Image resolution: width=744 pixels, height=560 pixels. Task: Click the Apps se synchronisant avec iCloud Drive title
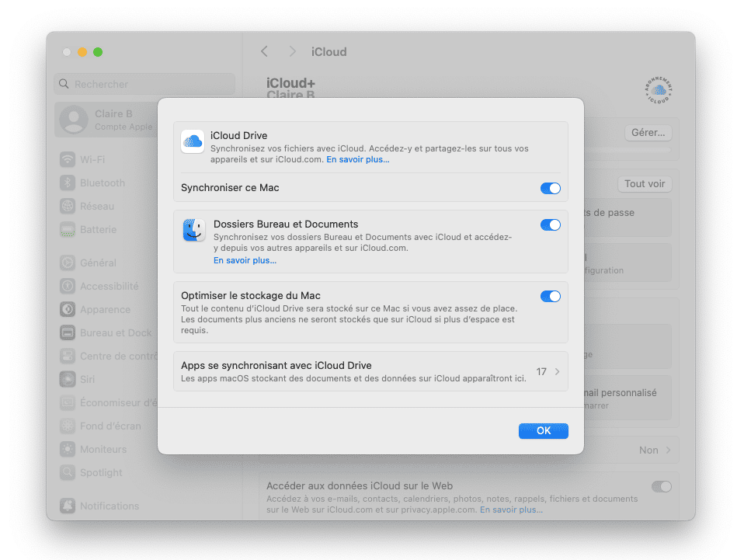click(x=276, y=365)
